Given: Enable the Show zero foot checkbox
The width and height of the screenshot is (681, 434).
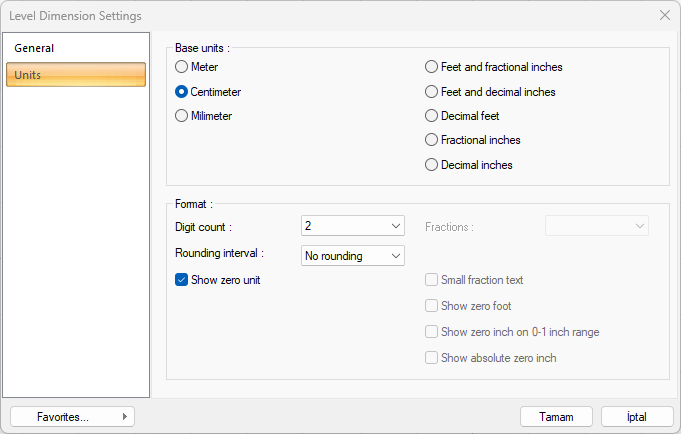Looking at the screenshot, I should coord(432,306).
